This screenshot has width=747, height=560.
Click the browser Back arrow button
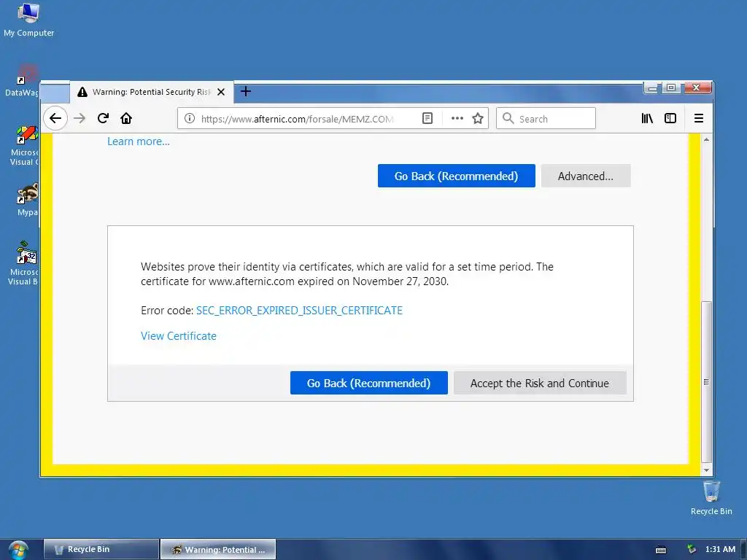(55, 118)
